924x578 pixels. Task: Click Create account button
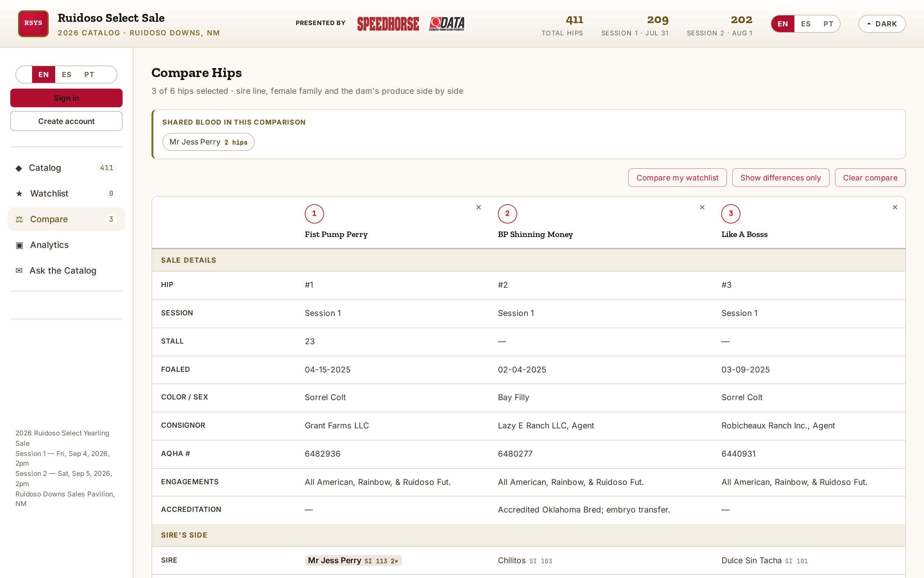66,121
